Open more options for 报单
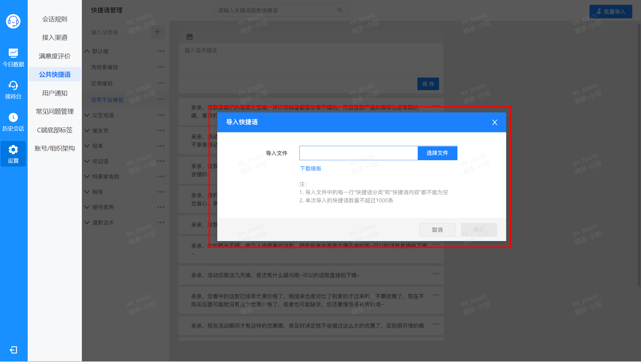Screen dimensions: 641x364 [161, 146]
